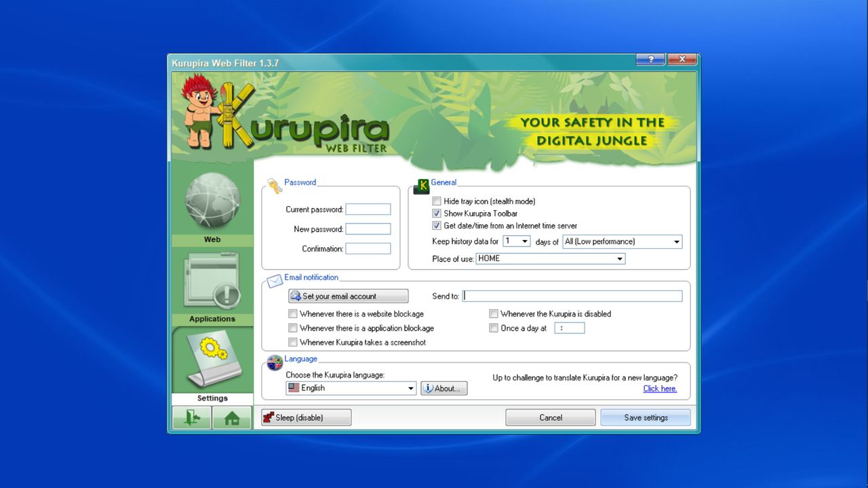Check Whenever the Kurupira is disabled
The height and width of the screenshot is (488, 868).
coord(494,314)
